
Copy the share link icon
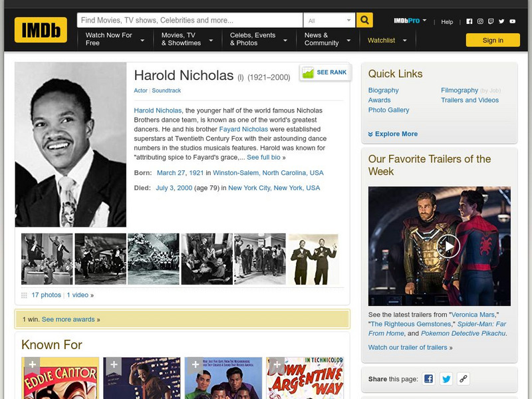(464, 378)
